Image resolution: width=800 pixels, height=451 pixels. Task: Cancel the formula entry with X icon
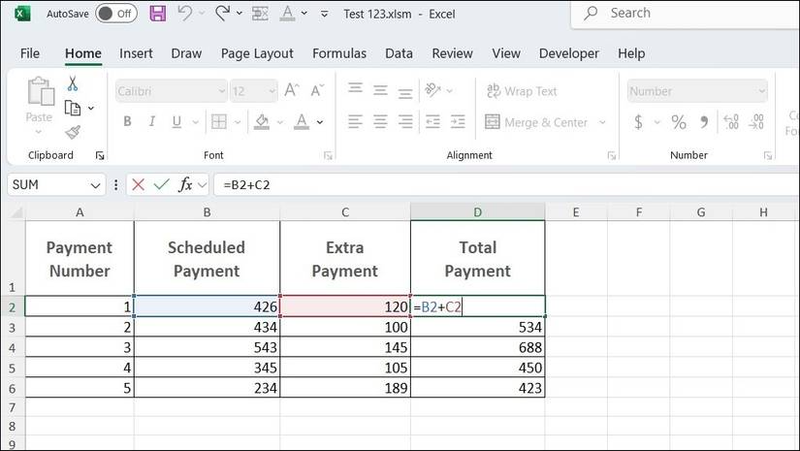pos(138,185)
